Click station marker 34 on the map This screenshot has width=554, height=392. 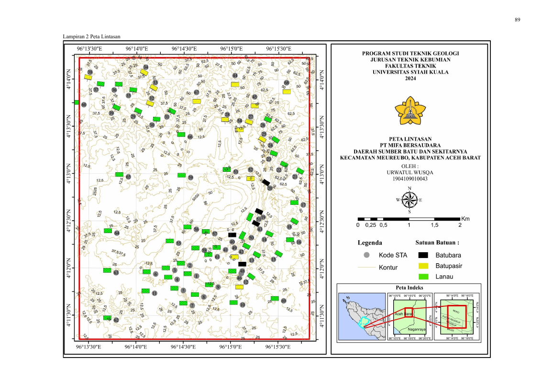coord(145,67)
